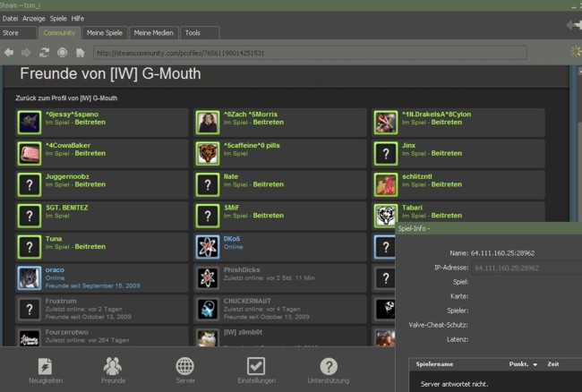Reload the community page

44,53
